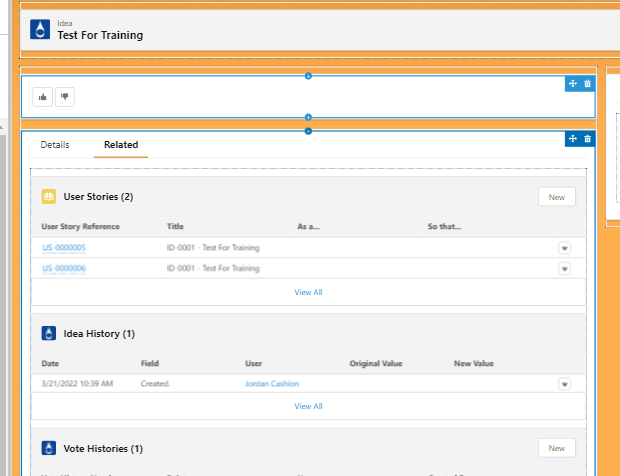Click the thumbs down vote button

click(64, 97)
